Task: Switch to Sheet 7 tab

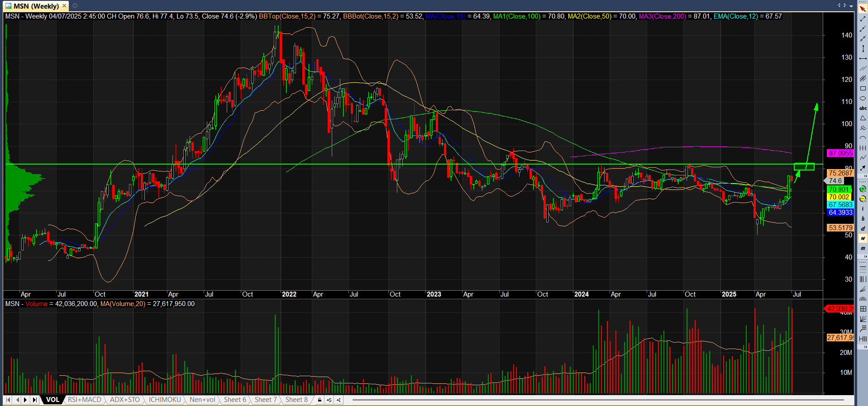Action: pos(266,400)
